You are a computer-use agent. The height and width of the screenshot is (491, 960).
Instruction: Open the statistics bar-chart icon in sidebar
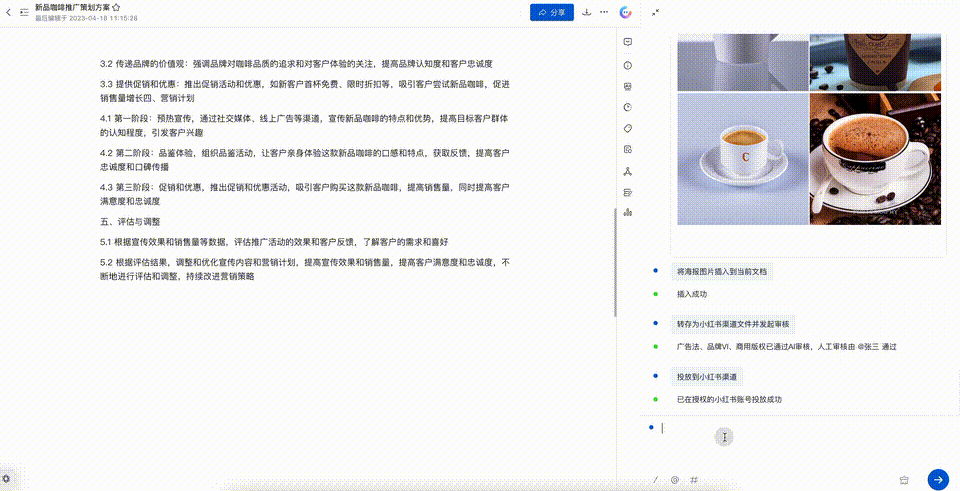(x=627, y=212)
